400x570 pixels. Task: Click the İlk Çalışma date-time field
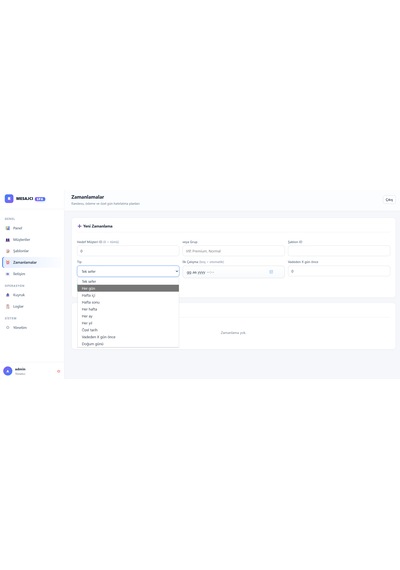point(233,272)
